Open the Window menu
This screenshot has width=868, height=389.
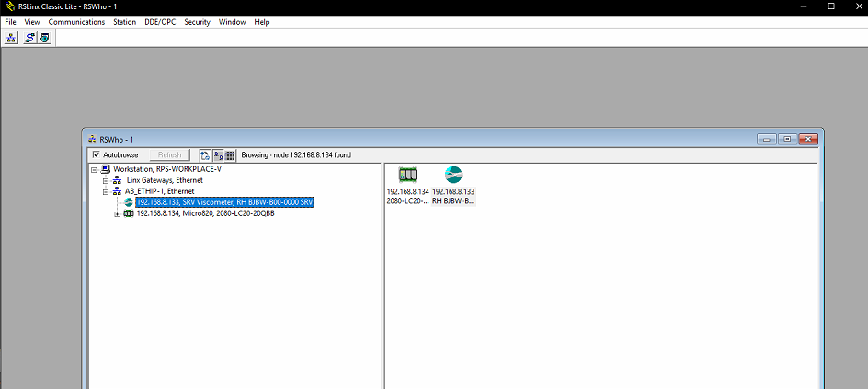tap(232, 22)
